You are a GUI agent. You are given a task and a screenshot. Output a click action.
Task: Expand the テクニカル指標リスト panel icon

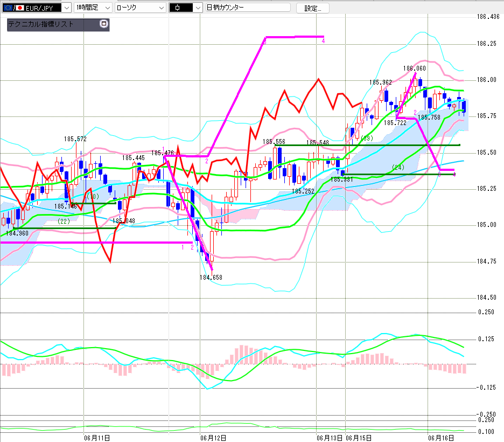(x=104, y=24)
